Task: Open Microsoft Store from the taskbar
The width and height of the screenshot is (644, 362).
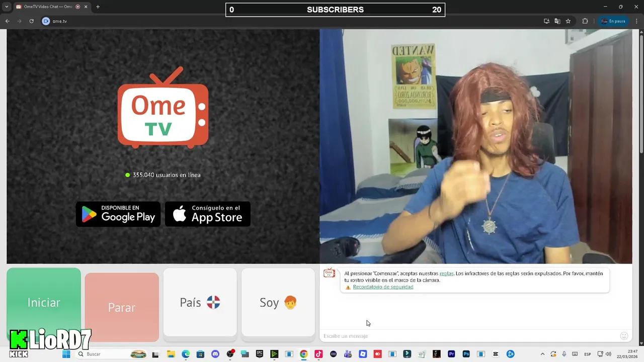Action: (x=200, y=354)
